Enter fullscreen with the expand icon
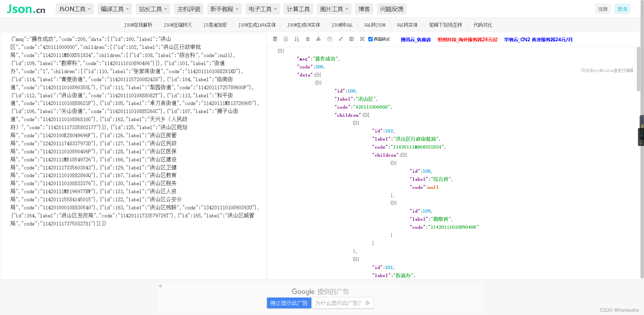 tap(362, 39)
